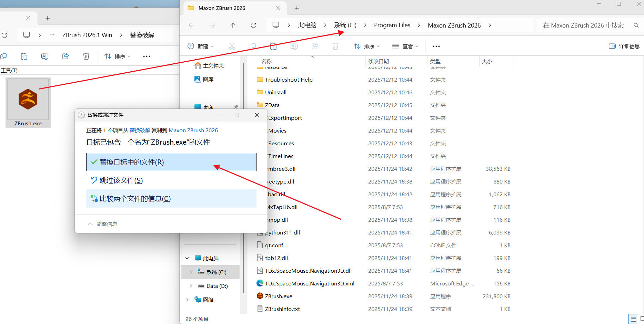Click the delete trash icon in left window
This screenshot has width=644, height=324.
pyautogui.click(x=86, y=56)
